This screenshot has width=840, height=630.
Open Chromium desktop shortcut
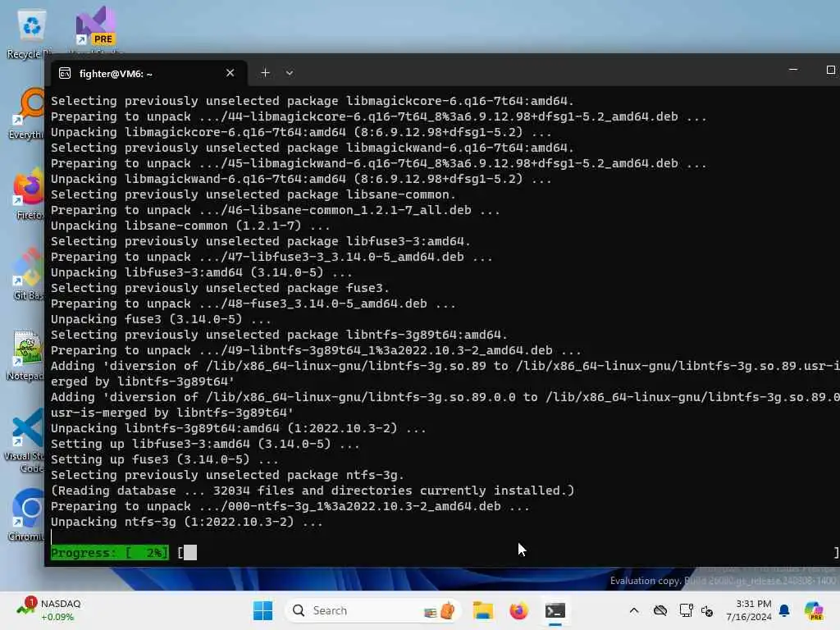pos(27,515)
